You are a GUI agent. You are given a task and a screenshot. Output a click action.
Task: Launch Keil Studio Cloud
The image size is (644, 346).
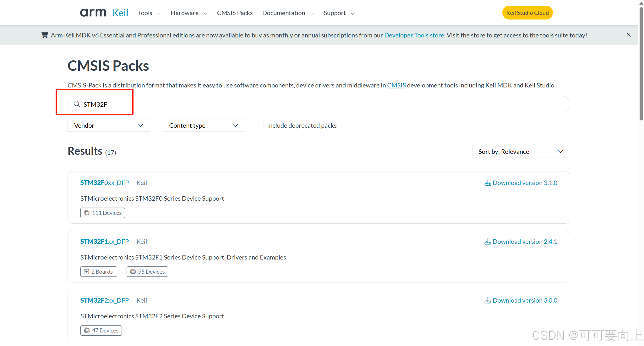pyautogui.click(x=527, y=13)
